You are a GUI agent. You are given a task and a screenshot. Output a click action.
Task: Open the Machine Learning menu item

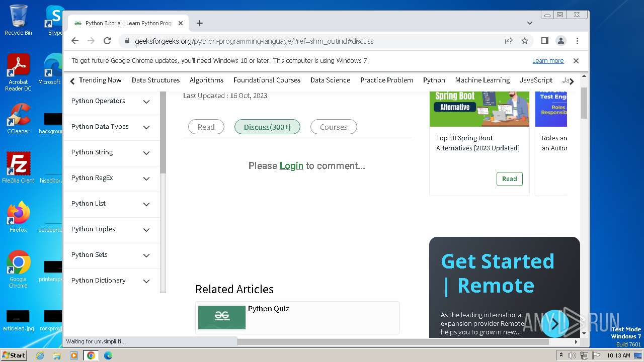point(482,80)
